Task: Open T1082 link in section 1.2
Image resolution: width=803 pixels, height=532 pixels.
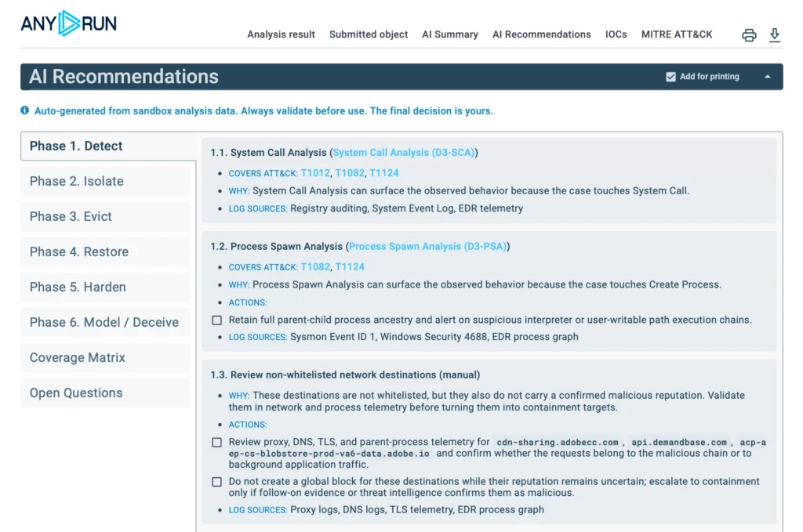Action: click(315, 267)
